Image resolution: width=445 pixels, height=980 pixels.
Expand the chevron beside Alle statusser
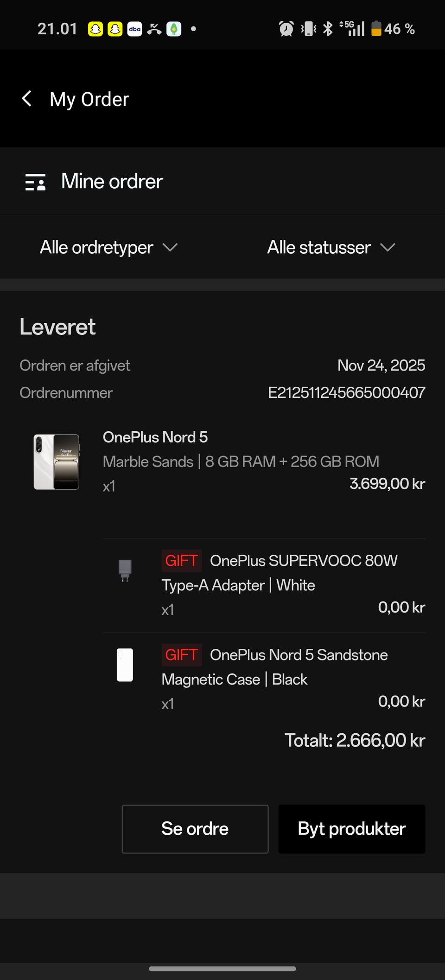pos(388,247)
